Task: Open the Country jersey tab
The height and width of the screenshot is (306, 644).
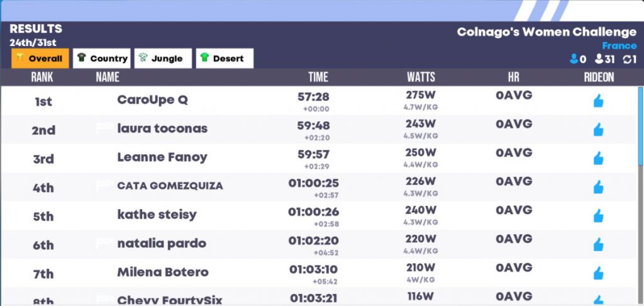Action: click(102, 59)
